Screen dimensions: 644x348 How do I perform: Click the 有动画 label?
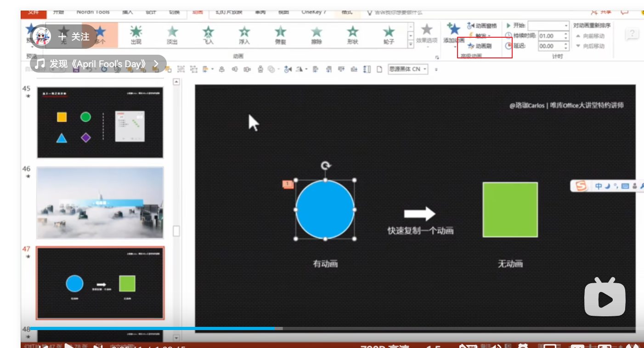coord(325,264)
